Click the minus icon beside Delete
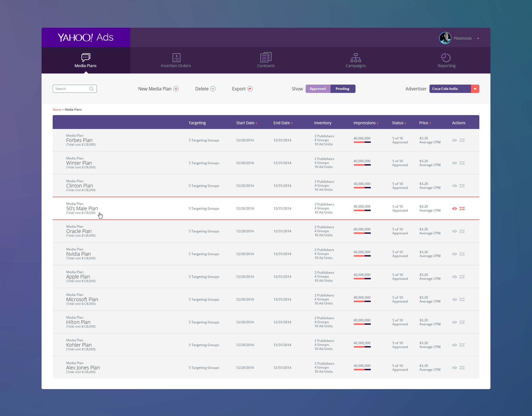532x416 pixels. (x=213, y=89)
